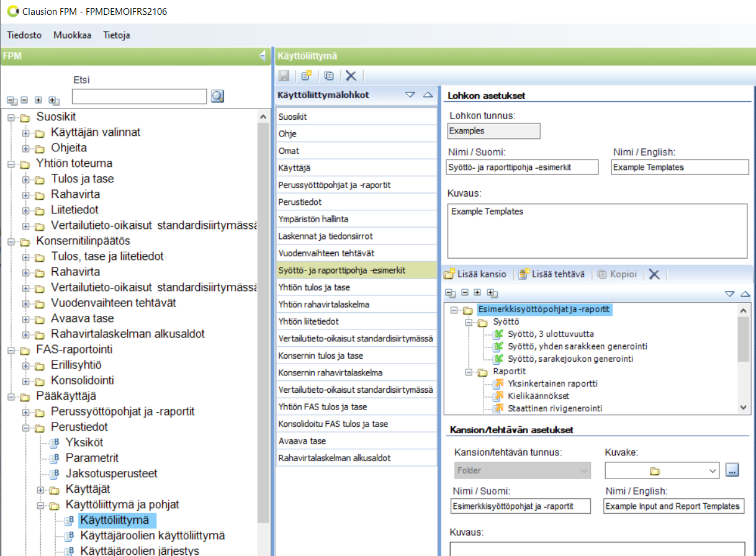Click the new block icon in toolbar
This screenshot has width=756, height=556.
coord(306,76)
